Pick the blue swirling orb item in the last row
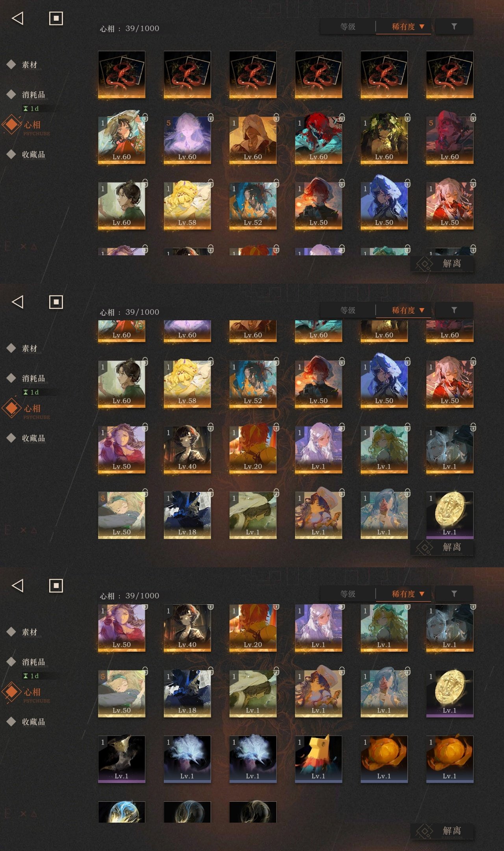The width and height of the screenshot is (504, 851). pos(122,812)
